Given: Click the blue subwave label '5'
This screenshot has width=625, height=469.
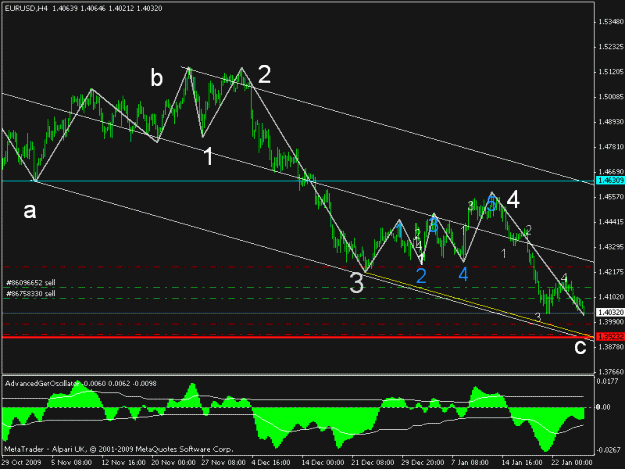Looking at the screenshot, I should pyautogui.click(x=491, y=204).
